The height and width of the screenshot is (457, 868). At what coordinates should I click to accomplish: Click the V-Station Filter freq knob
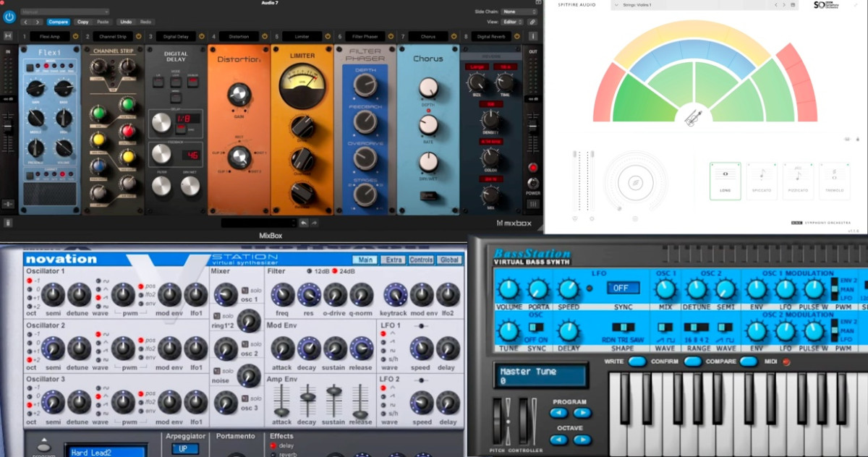(x=282, y=294)
